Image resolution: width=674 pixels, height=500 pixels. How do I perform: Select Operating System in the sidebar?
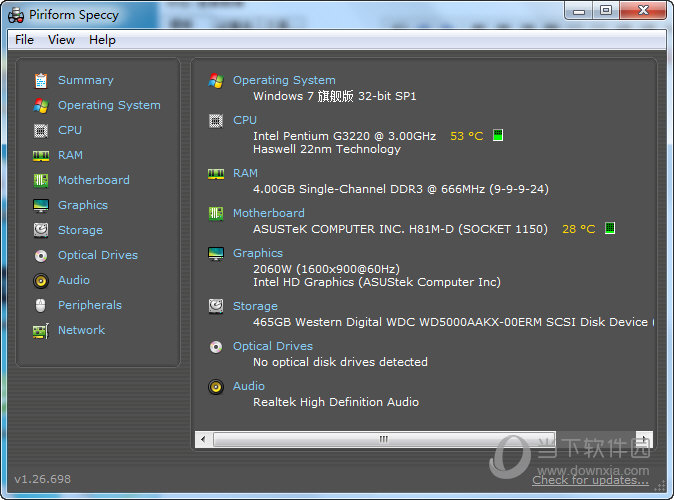click(x=109, y=105)
